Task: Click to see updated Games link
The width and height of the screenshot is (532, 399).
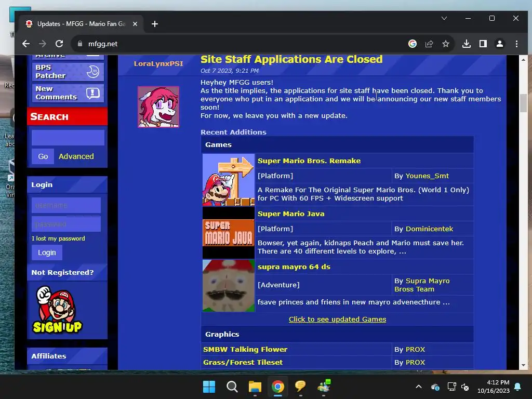Action: coord(337,320)
